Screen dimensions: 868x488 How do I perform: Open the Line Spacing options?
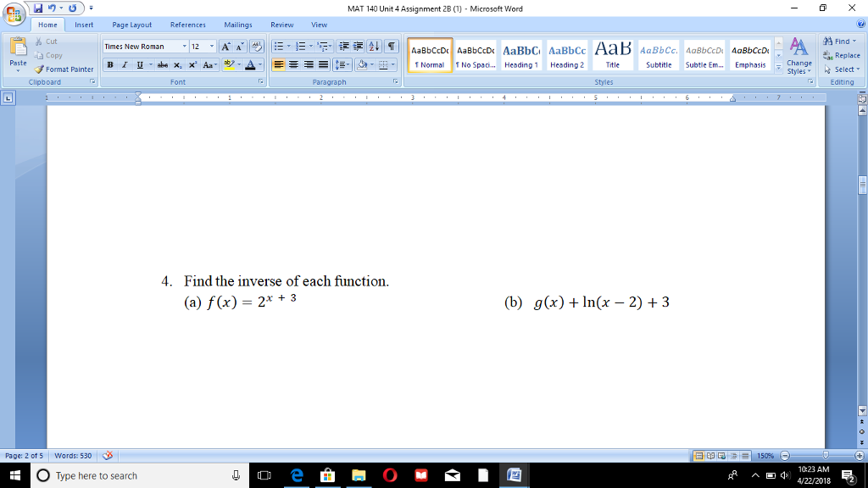[x=342, y=64]
